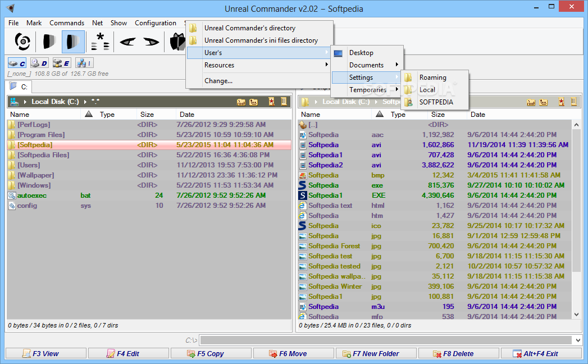Click Softpedia.aac audio file icon
This screenshot has width=588, height=364.
tap(302, 135)
